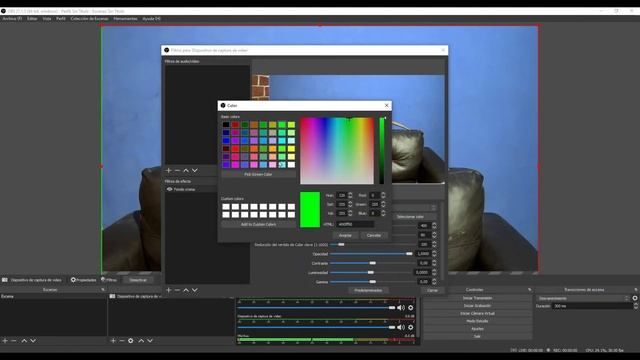Viewport: 640px width, 360px height.
Task: Click the Green value stepper arrows
Action: point(383,204)
